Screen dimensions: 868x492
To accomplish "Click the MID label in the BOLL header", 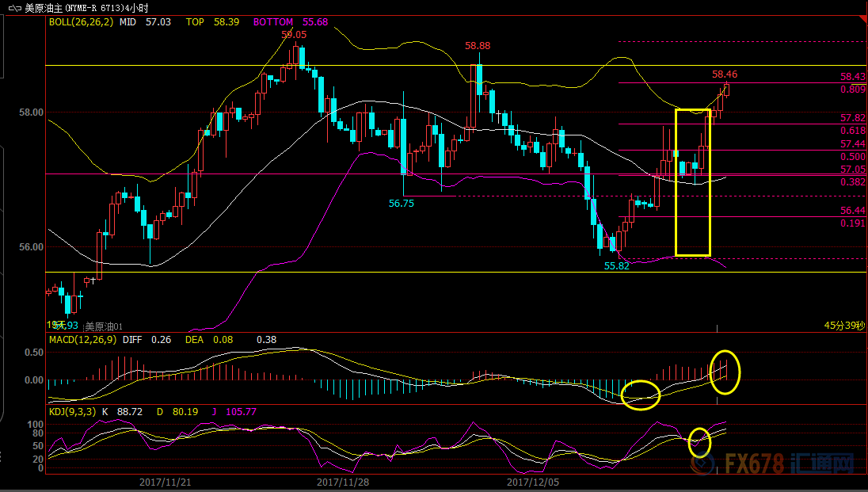I will (128, 22).
